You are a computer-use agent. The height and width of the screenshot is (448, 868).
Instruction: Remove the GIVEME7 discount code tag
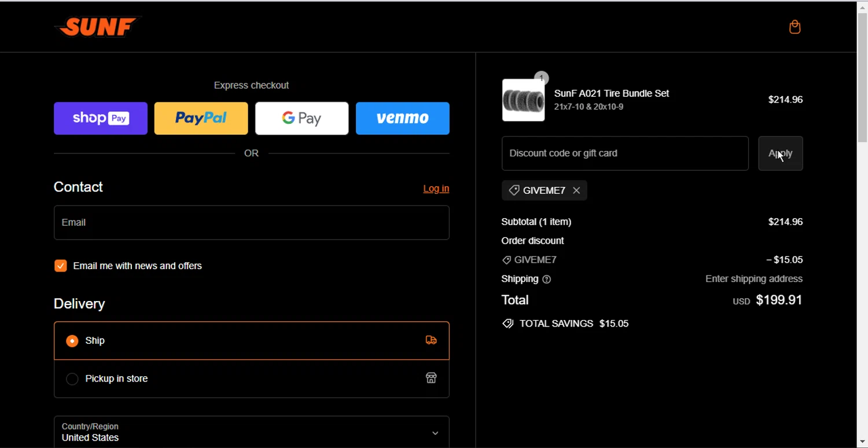(576, 190)
